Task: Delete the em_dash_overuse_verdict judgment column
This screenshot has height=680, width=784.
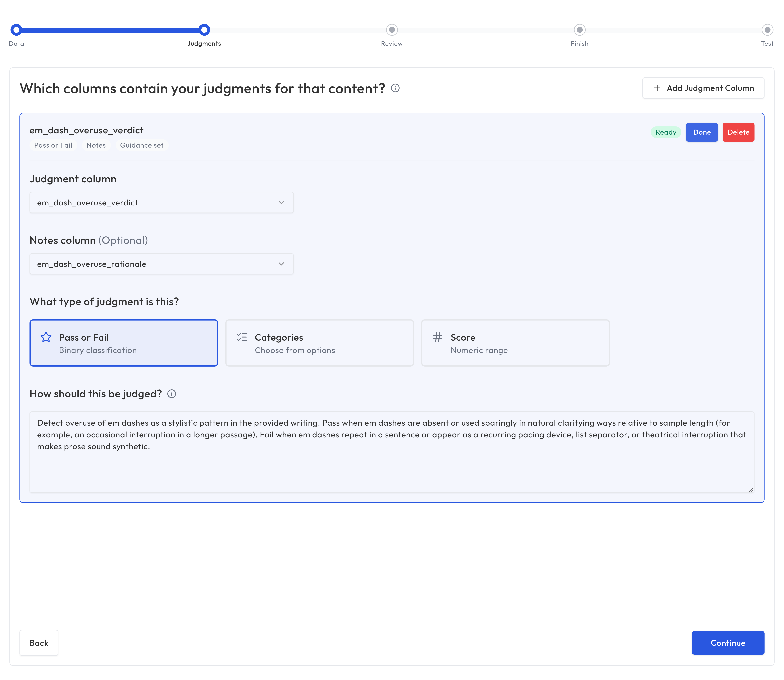Action: point(738,132)
